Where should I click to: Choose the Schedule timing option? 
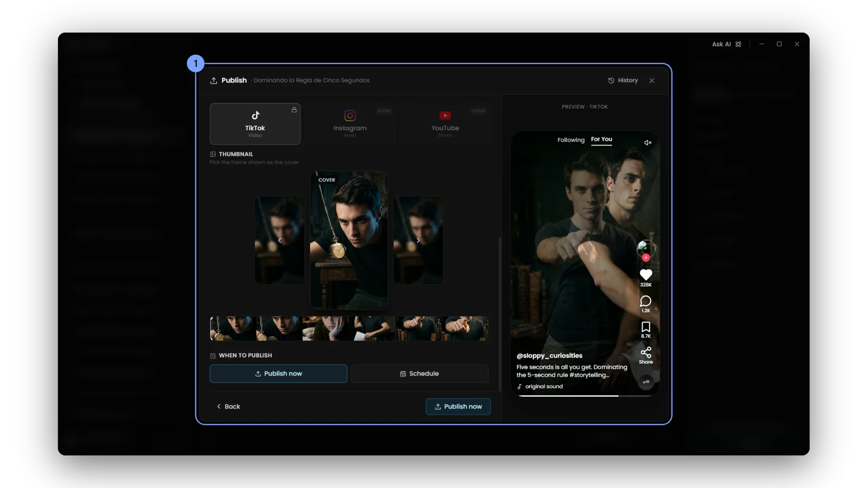(420, 374)
